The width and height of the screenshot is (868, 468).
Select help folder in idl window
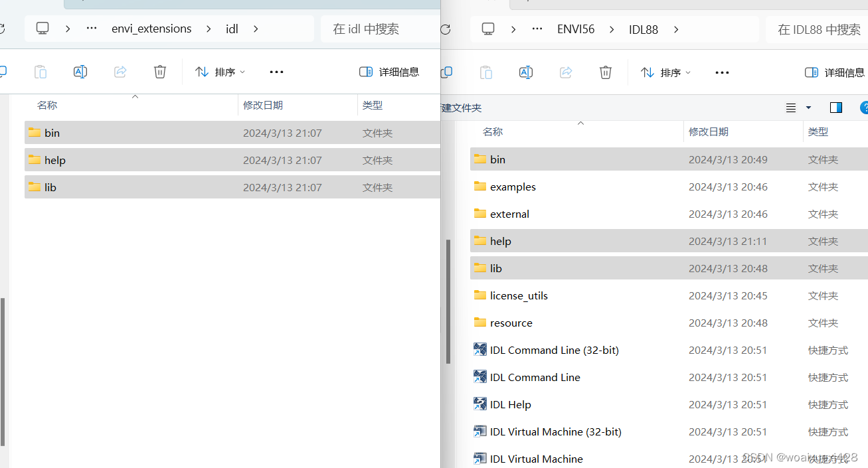coord(232,160)
